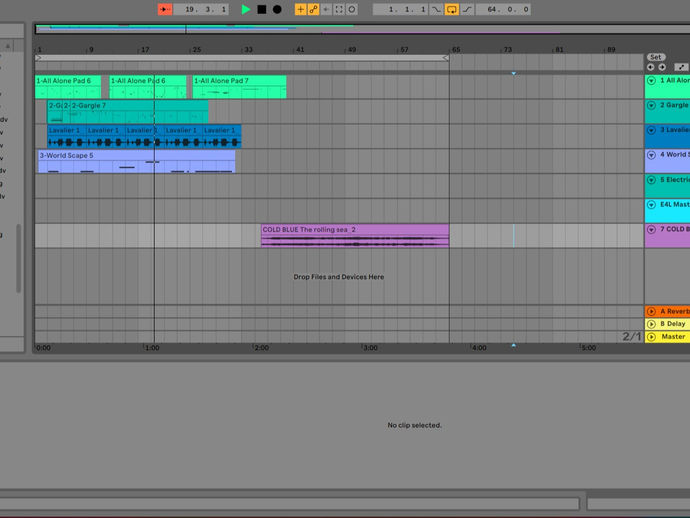
Task: Unfold the 5 Electric track
Action: click(x=652, y=180)
